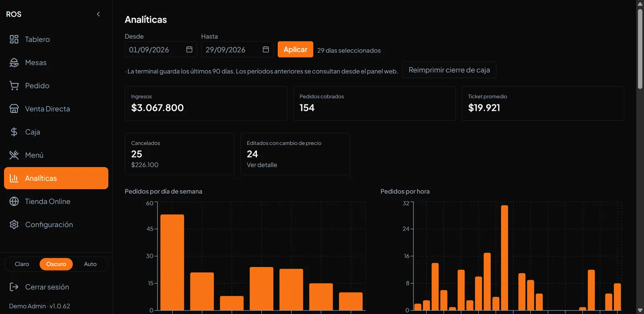Screen dimensions: 644x314
Task: Open Configuración settings page
Action: click(56, 225)
